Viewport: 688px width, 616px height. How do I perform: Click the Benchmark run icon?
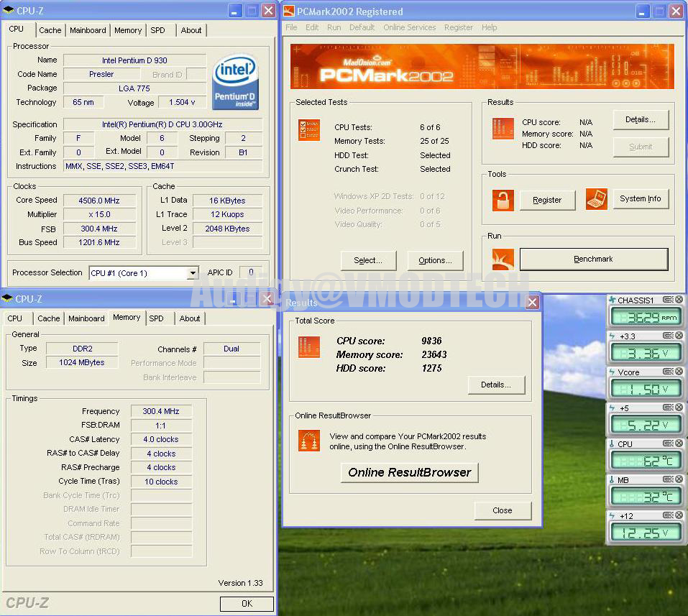pos(503,259)
